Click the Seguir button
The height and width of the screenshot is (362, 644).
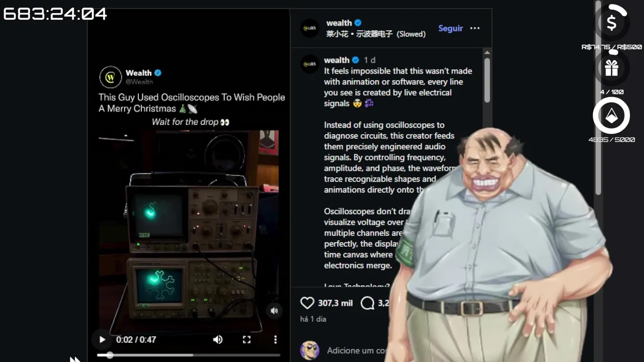[450, 28]
